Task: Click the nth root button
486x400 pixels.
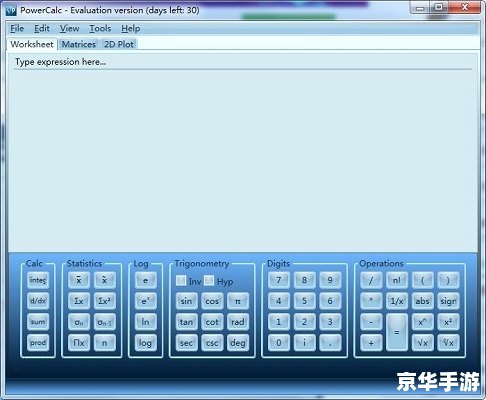Action: click(448, 343)
